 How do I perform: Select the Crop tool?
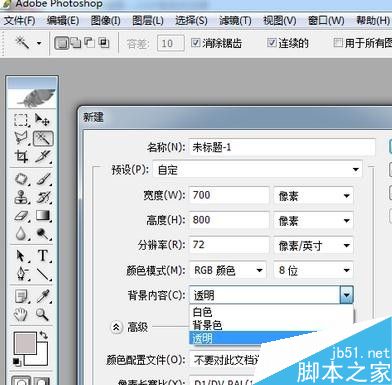point(22,156)
